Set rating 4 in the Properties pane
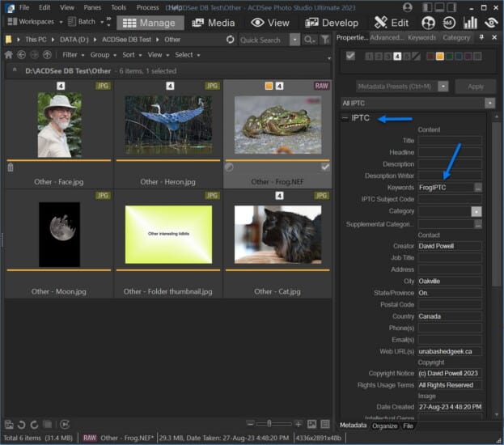Screen dimensions: 504x445 coord(396,57)
